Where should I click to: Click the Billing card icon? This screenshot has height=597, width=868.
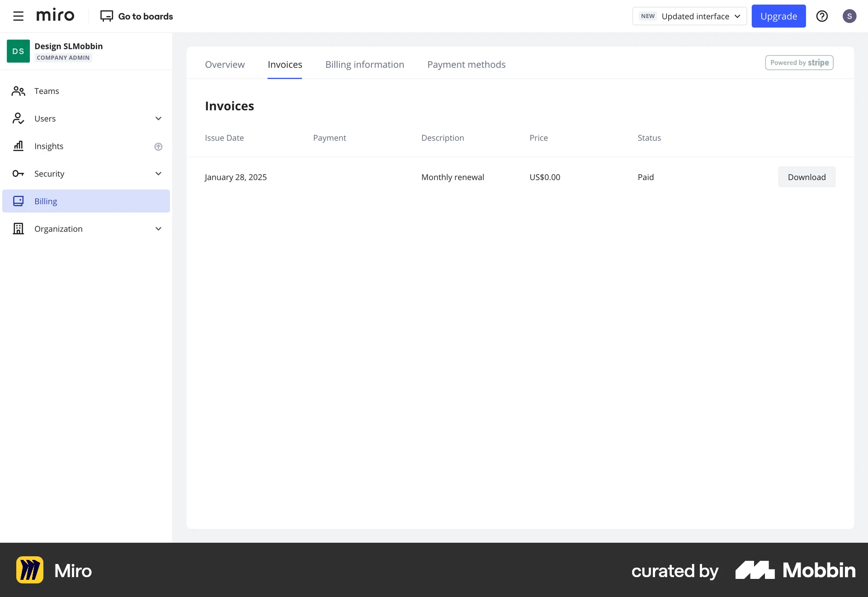click(18, 201)
